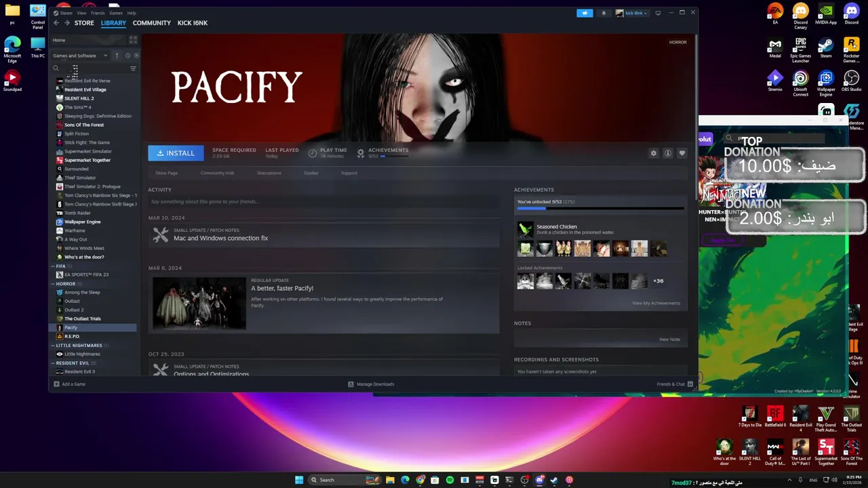Viewport: 868px width, 488px height.
Task: Open game settings gear icon
Action: pyautogui.click(x=654, y=153)
